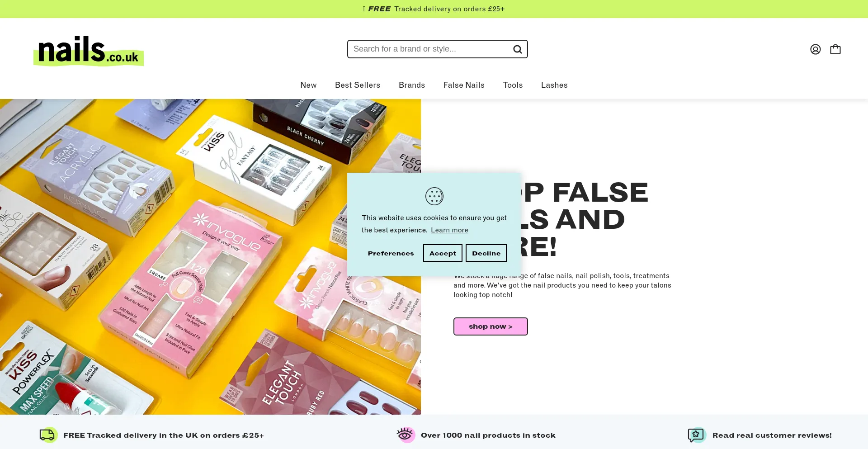Open the account profile icon
Viewport: 868px width, 449px height.
coord(815,49)
